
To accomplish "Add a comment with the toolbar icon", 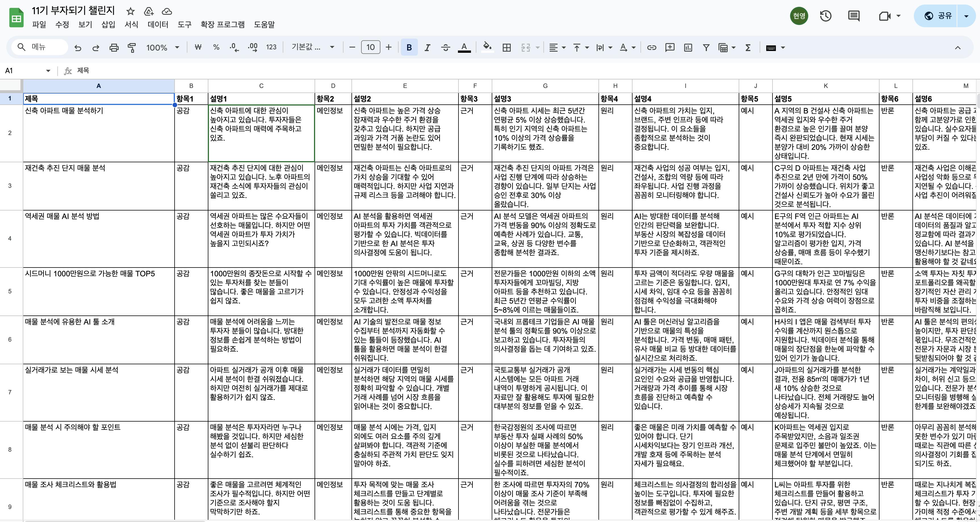I will point(670,48).
